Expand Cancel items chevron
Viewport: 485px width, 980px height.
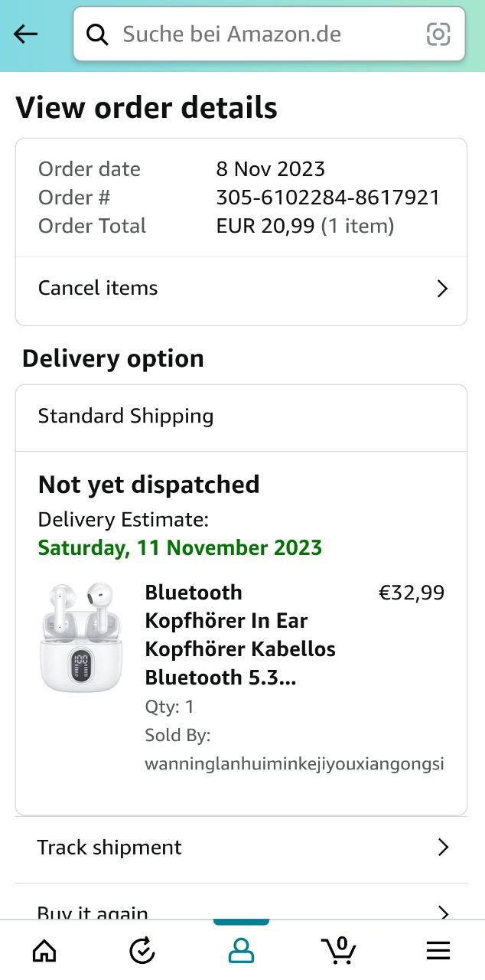pyautogui.click(x=441, y=289)
